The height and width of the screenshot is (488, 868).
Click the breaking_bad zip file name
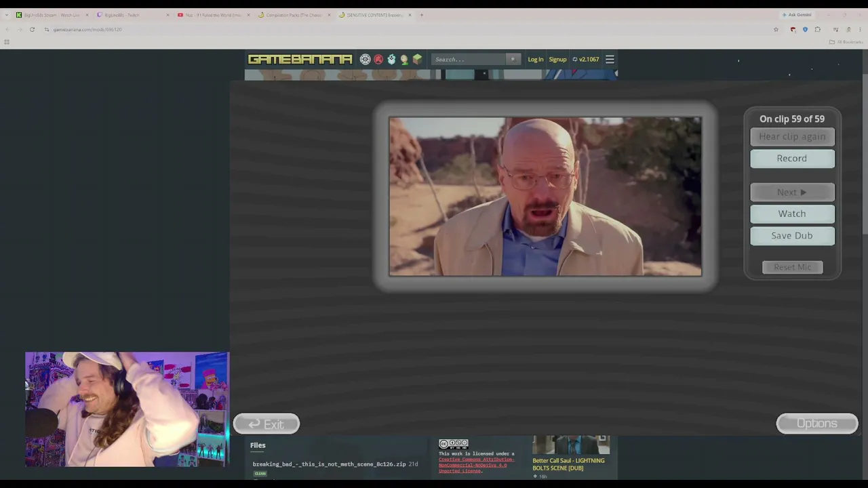[x=329, y=464]
